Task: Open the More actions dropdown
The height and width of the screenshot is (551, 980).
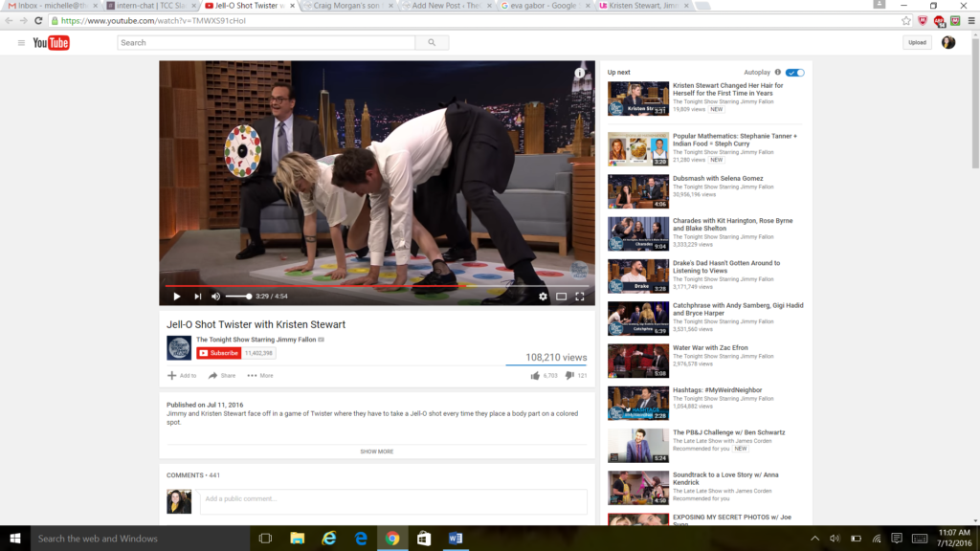Action: (259, 376)
